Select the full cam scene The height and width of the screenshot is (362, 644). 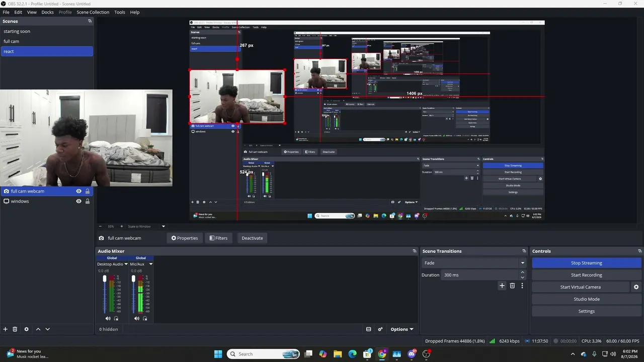(47, 41)
